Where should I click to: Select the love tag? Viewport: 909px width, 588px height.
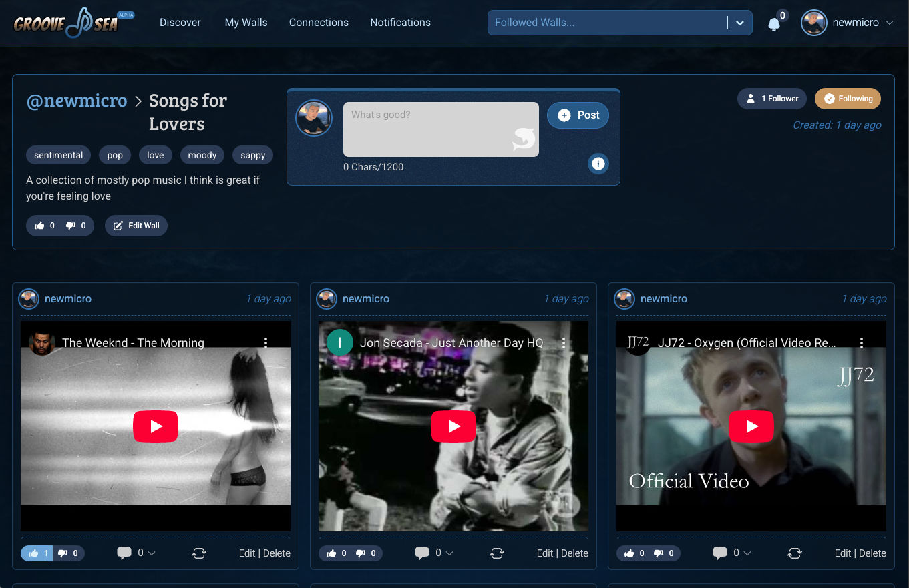pos(156,155)
